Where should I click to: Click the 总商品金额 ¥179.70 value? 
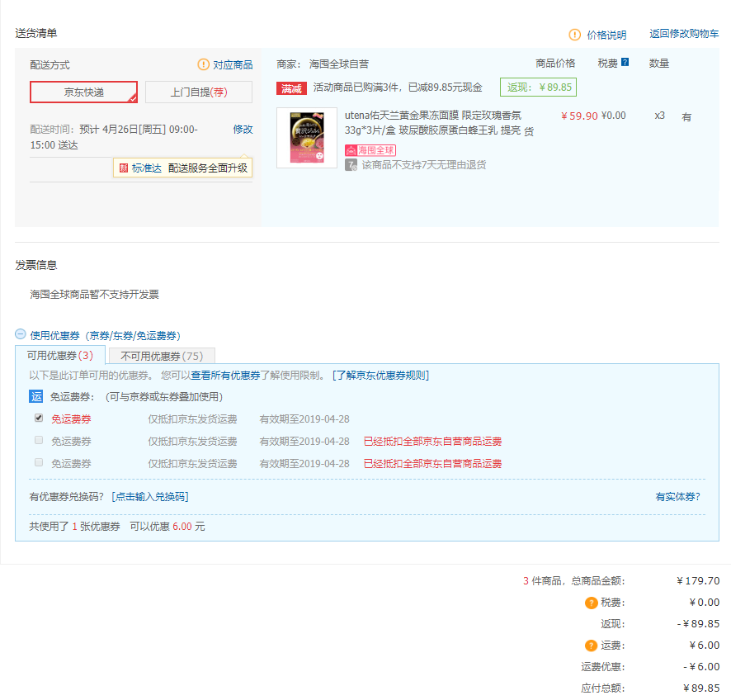point(698,581)
